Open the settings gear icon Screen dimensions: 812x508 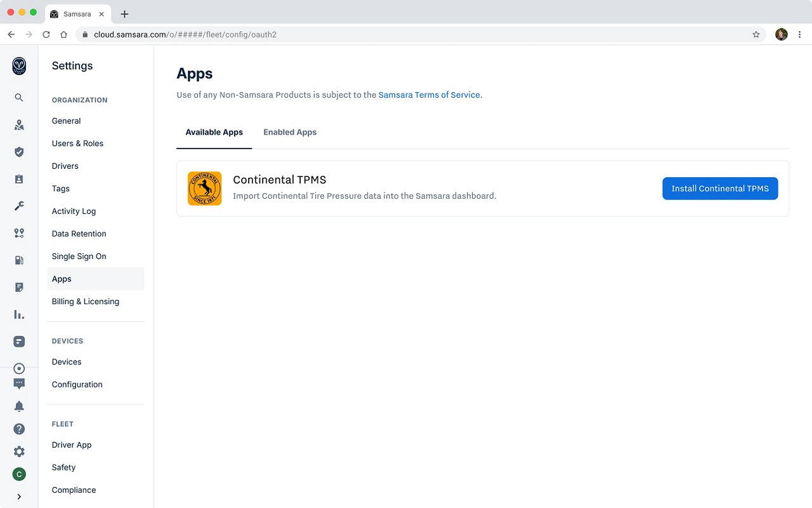[x=19, y=451]
